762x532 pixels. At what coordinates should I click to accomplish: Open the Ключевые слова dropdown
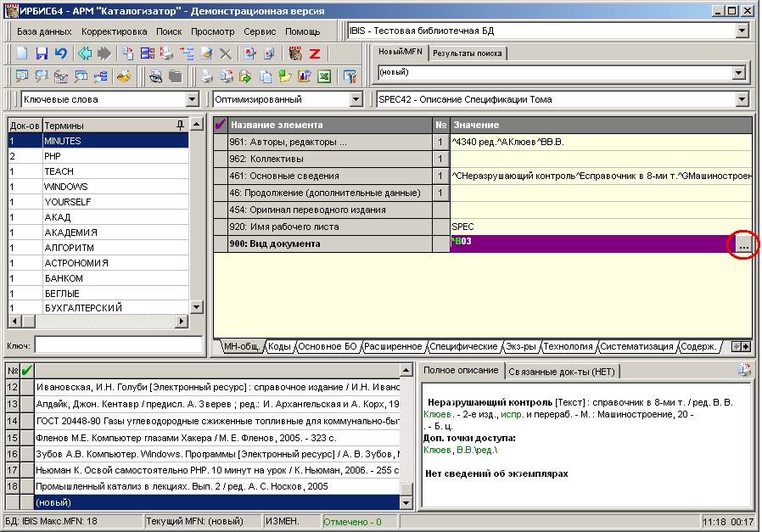click(x=193, y=99)
